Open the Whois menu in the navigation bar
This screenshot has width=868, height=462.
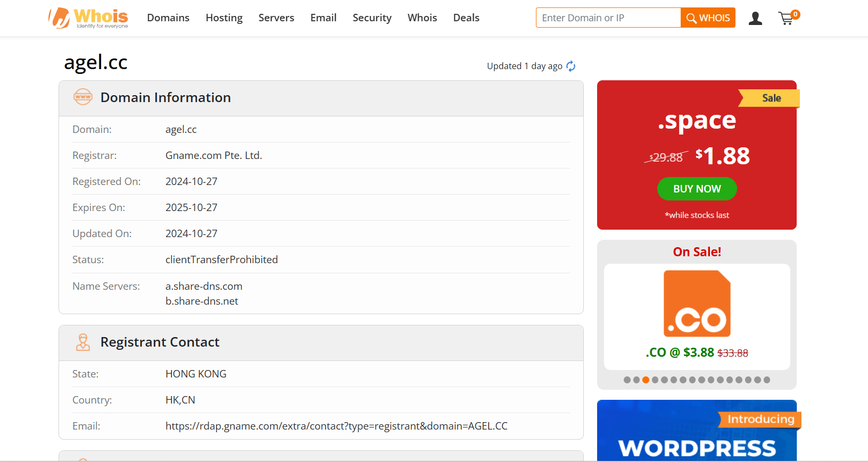[x=422, y=18]
